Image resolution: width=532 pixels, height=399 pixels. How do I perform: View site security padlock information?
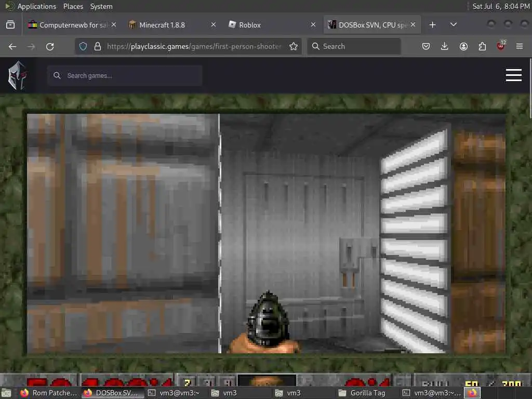tap(97, 46)
